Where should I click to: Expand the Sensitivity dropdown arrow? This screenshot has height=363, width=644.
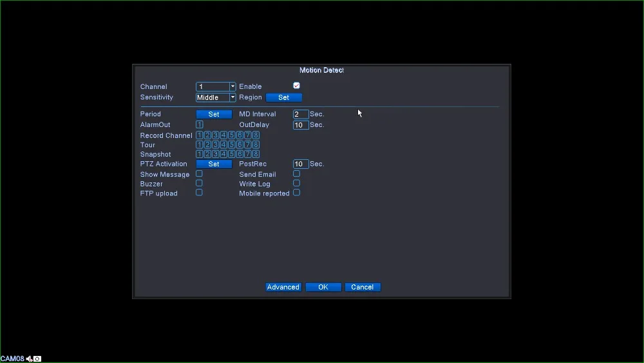[232, 97]
